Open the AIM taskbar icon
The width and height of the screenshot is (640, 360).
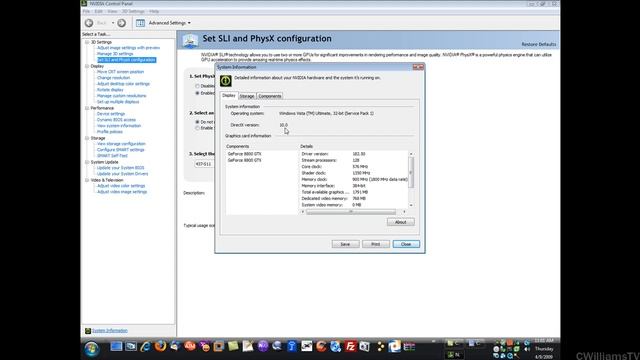point(190,346)
